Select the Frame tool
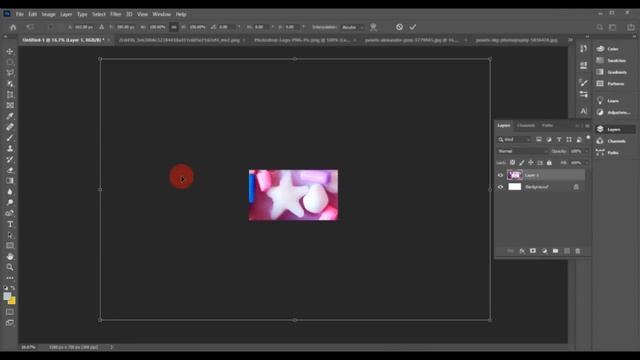This screenshot has height=360, width=640. click(x=10, y=105)
